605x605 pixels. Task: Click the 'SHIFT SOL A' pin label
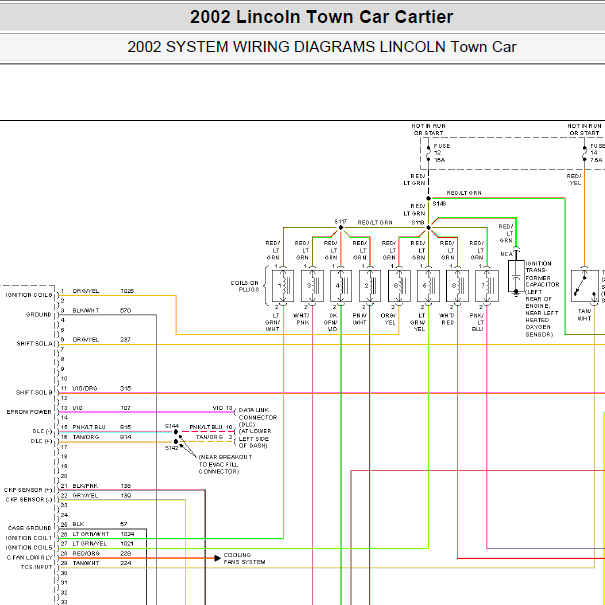click(x=34, y=343)
